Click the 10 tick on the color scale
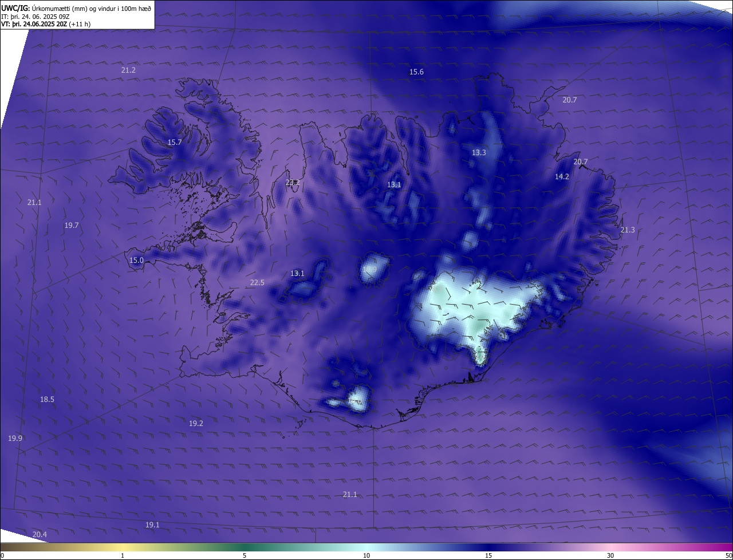The height and width of the screenshot is (560, 733). (x=366, y=555)
